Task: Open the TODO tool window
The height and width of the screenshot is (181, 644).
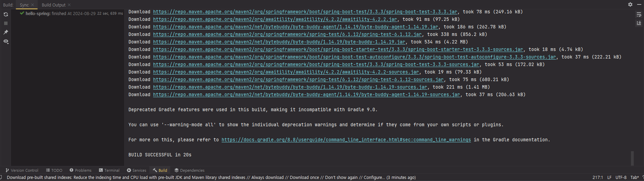Action: click(x=54, y=170)
